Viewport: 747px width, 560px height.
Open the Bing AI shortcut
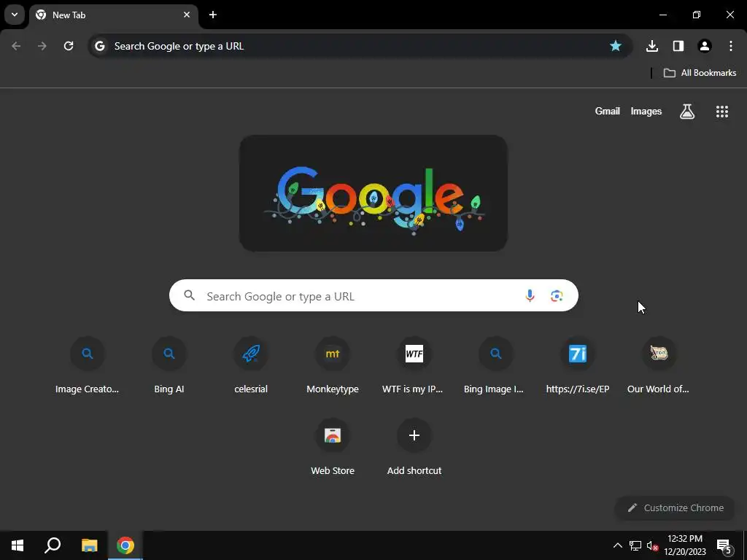coord(169,366)
